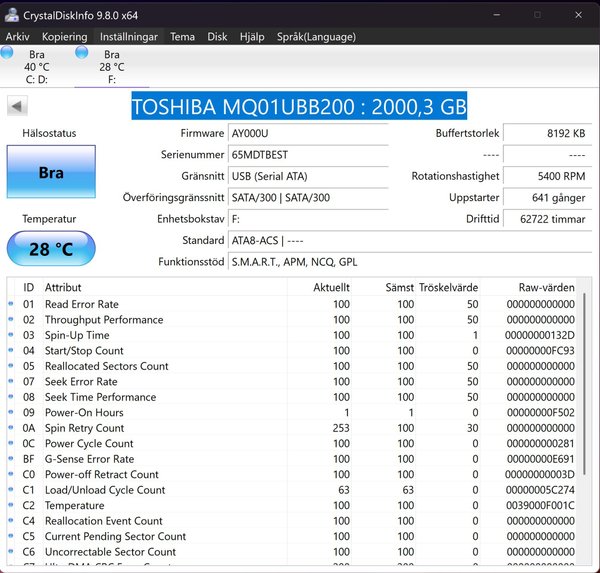Click the Rotationshastighet value 5400 RPM

[x=548, y=176]
